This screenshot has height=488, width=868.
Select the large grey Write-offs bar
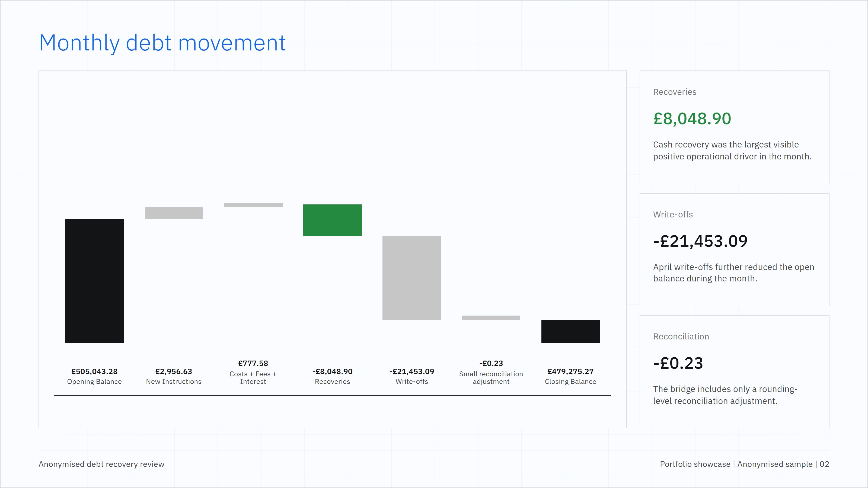click(411, 278)
